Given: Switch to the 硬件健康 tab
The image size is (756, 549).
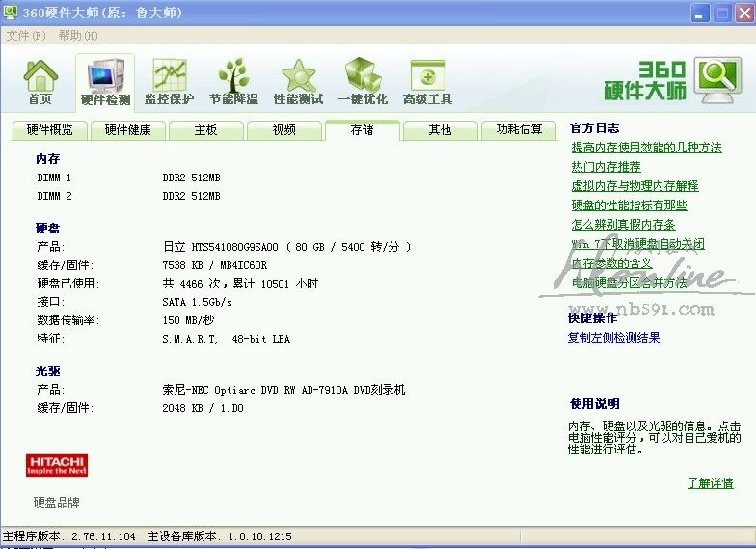Looking at the screenshot, I should pyautogui.click(x=127, y=129).
